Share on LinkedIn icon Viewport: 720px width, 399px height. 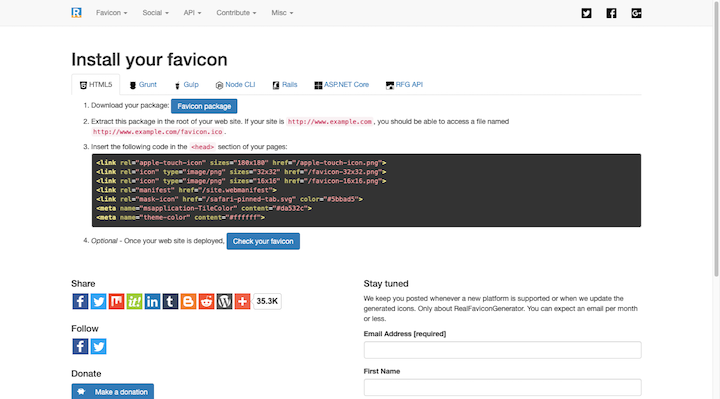coord(152,301)
